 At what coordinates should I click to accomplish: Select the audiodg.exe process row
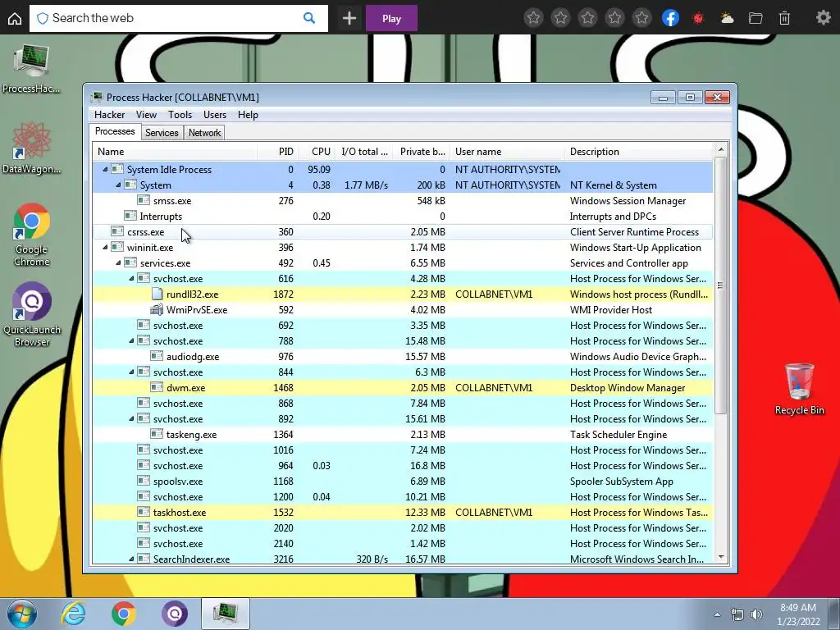pos(403,357)
